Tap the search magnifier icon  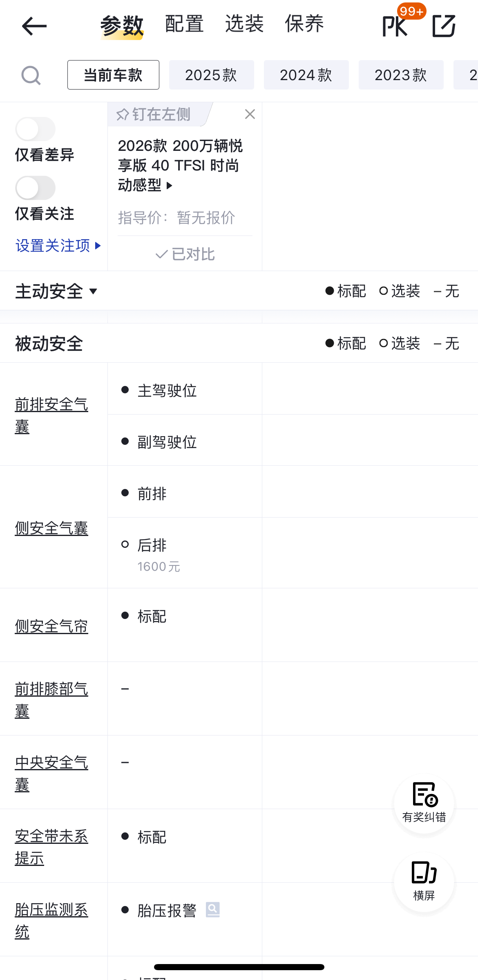pyautogui.click(x=31, y=75)
